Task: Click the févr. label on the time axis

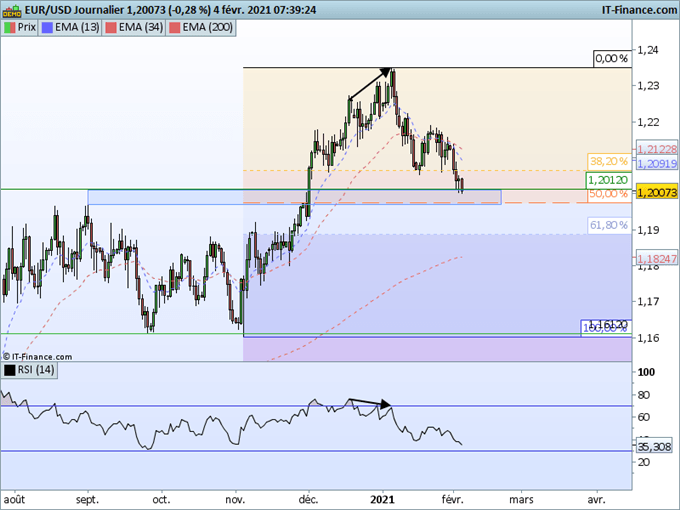Action: pos(452,500)
